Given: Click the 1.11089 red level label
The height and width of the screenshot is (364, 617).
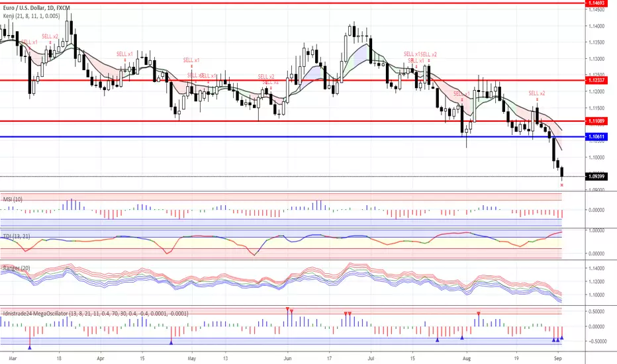Looking at the screenshot, I should click(596, 121).
